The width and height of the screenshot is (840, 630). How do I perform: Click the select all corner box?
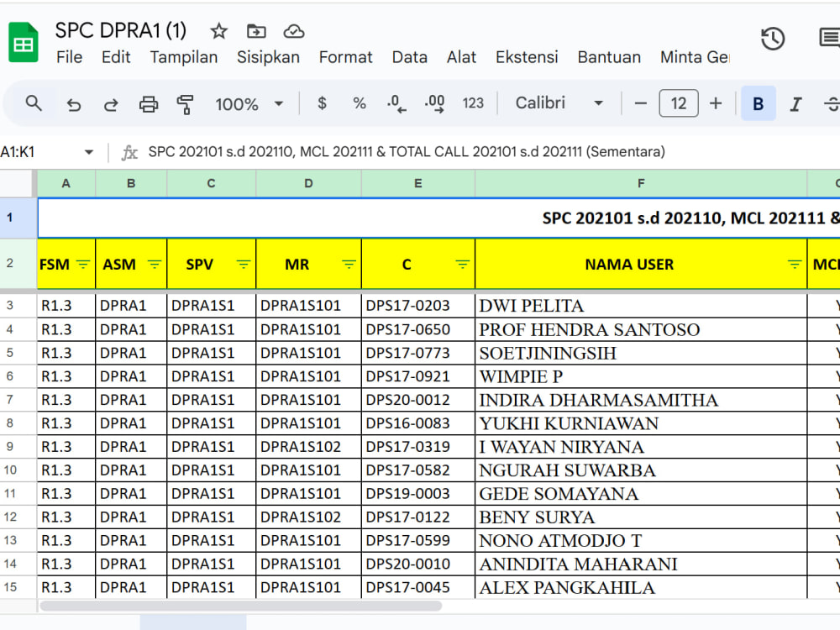click(x=18, y=184)
